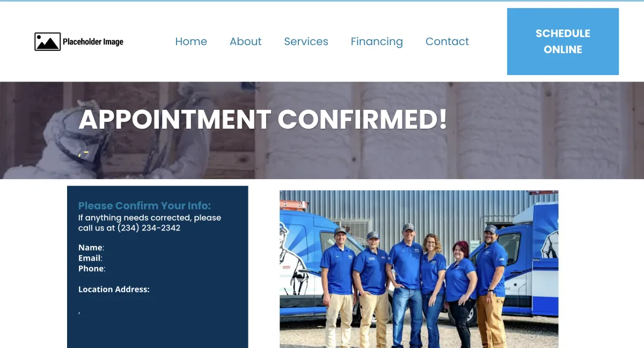Click the Location Address label
This screenshot has width=644, height=348.
pos(114,290)
